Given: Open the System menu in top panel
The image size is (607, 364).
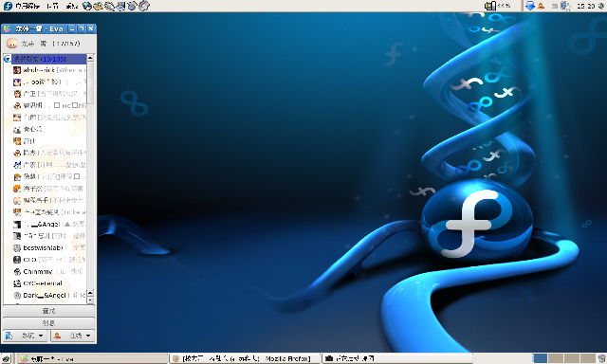Looking at the screenshot, I should coord(72,6).
